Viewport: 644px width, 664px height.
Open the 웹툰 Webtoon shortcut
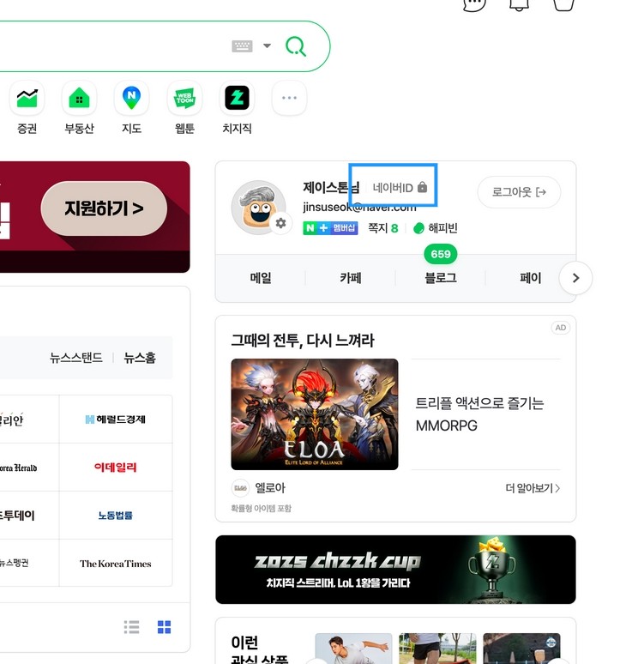pyautogui.click(x=184, y=100)
